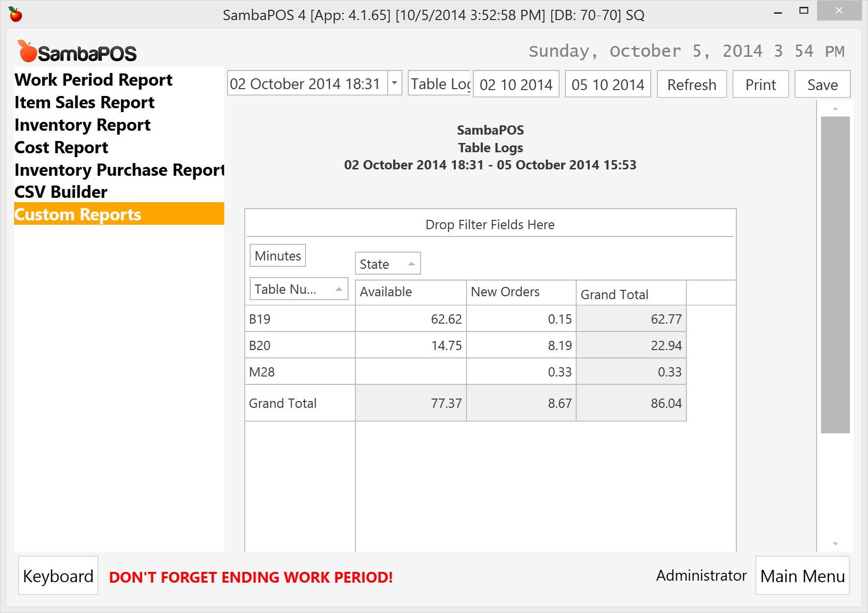Open the Cost Report

click(61, 147)
